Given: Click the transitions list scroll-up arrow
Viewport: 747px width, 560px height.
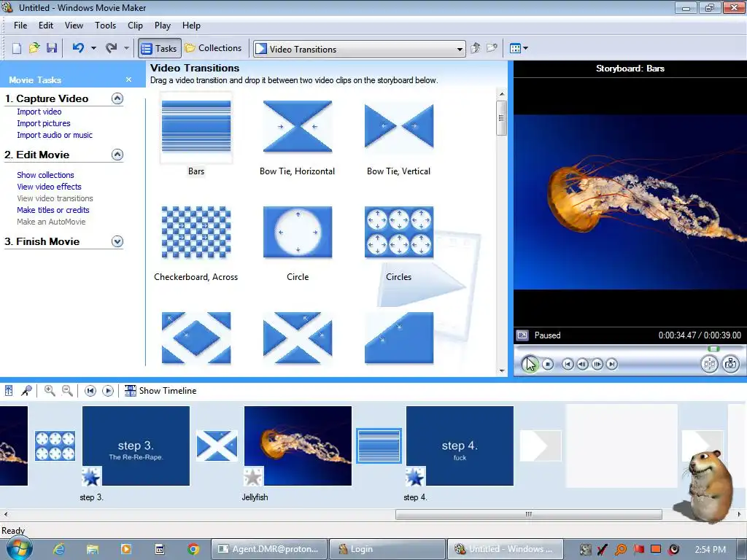Looking at the screenshot, I should point(502,94).
